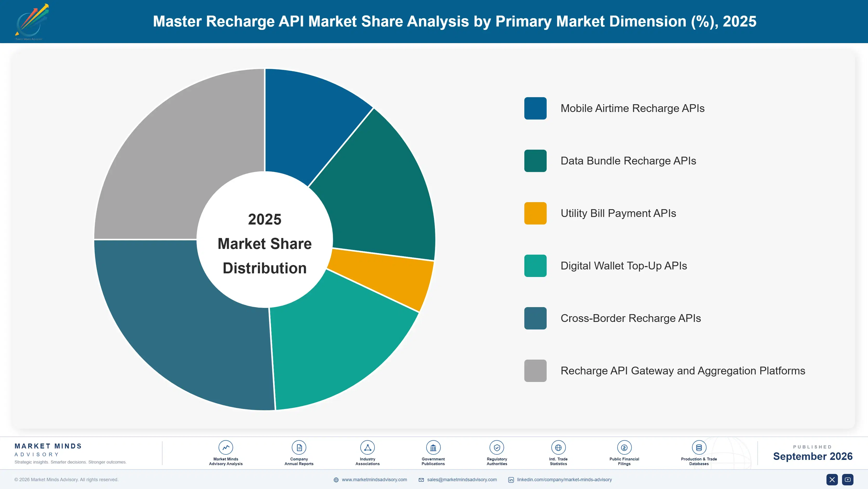Click the Mobile Airtime Recharge APIs blue swatch
Screen dimensions: 868x489
point(535,108)
